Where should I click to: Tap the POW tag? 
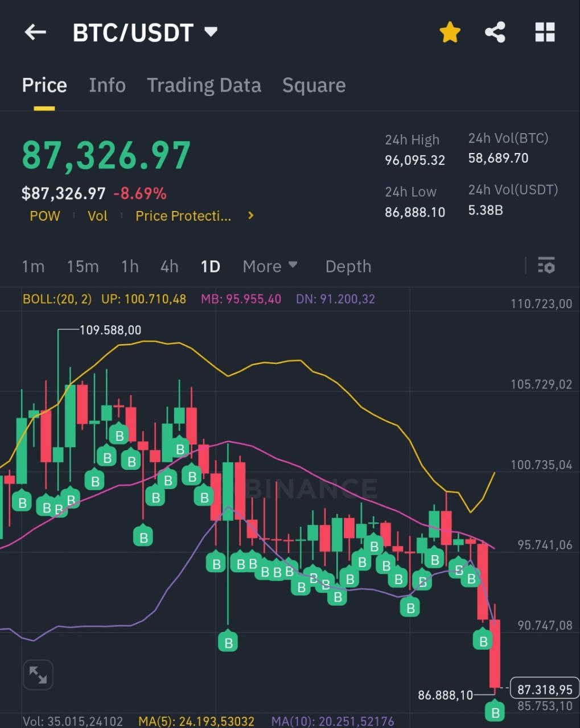[x=45, y=216]
